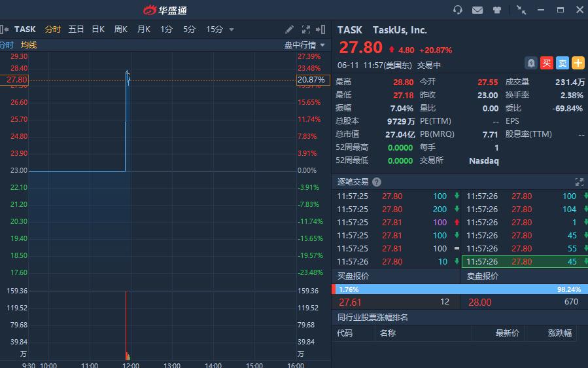The image size is (588, 368).
Task: Click the current price 27.80 headline
Action: (360, 48)
